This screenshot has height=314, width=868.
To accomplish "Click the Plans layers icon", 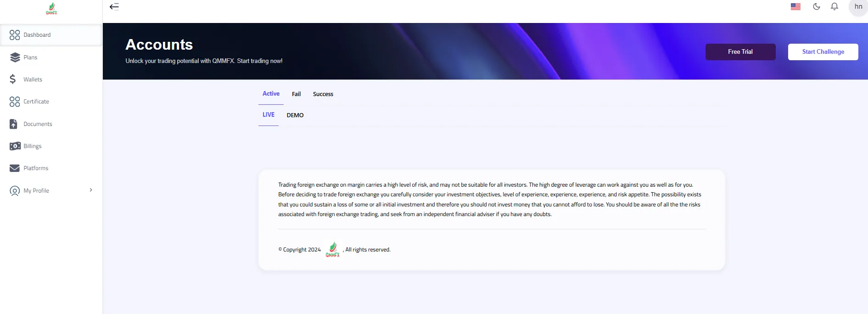I will coord(15,57).
